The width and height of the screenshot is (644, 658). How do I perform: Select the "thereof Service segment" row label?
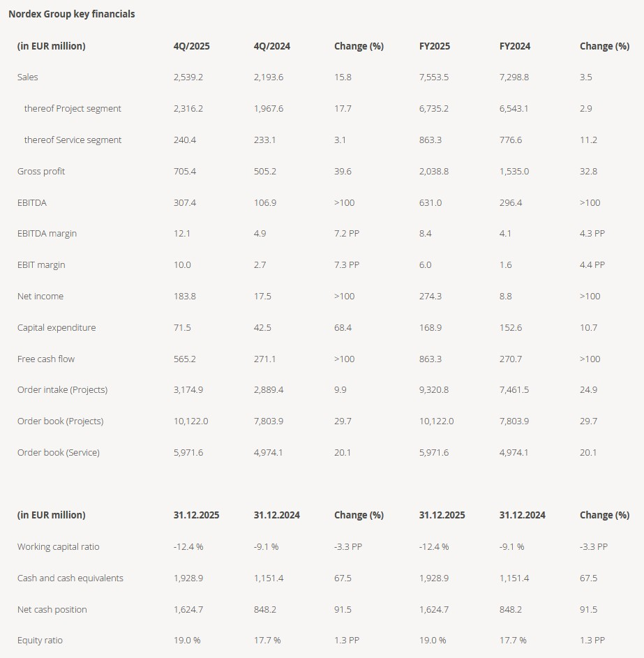[73, 140]
